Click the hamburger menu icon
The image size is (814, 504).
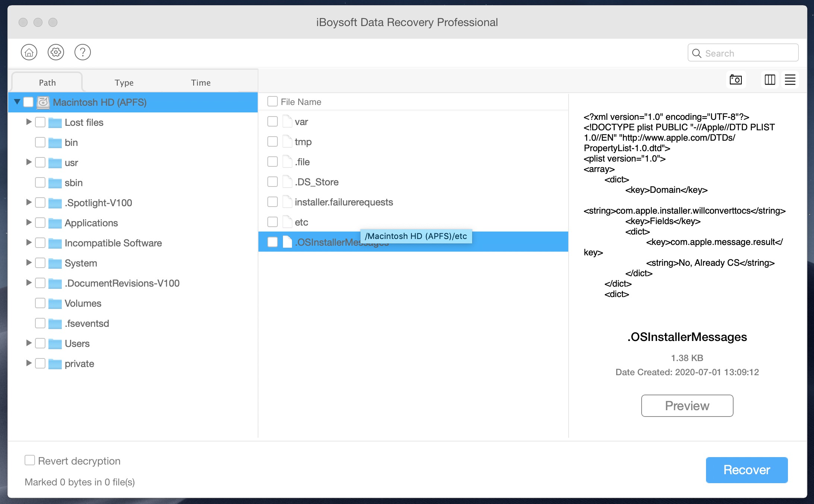pos(789,80)
